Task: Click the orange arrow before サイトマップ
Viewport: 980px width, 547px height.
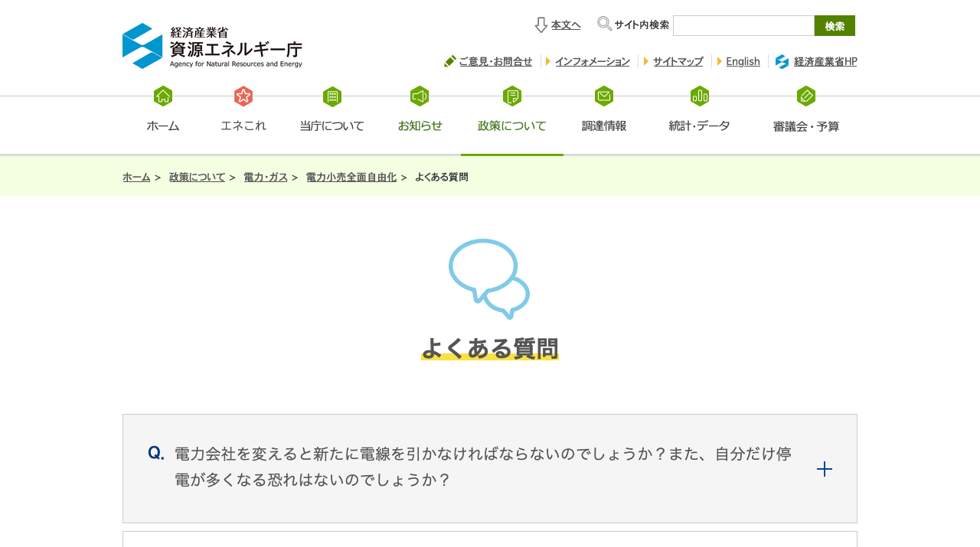Action: pyautogui.click(x=646, y=61)
